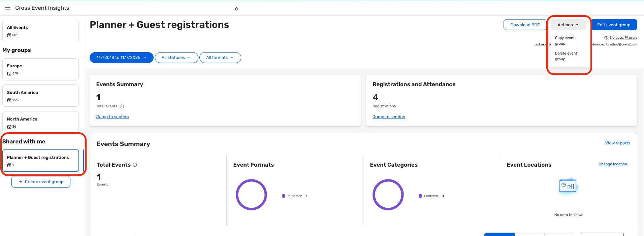Click the calendar icon in the Europe group card
This screenshot has width=644, height=236.
pos(9,74)
